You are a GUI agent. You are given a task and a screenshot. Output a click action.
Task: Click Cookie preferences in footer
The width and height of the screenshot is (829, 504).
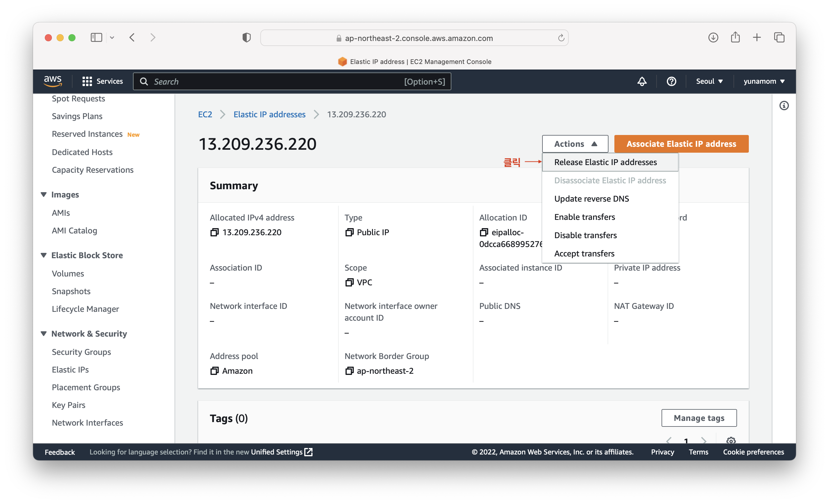coord(754,452)
